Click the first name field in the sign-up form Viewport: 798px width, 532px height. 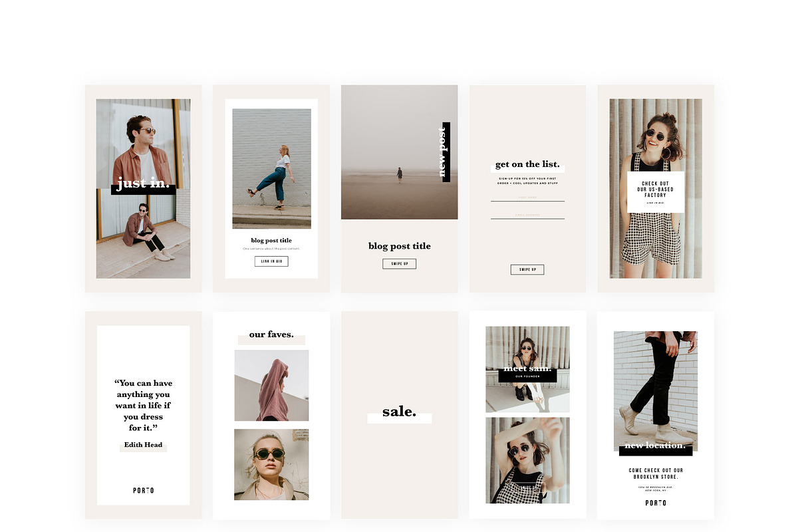click(527, 198)
